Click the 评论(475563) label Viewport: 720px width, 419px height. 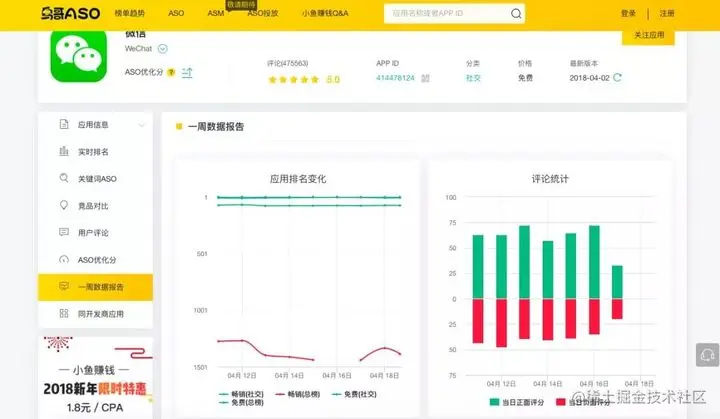pos(287,63)
